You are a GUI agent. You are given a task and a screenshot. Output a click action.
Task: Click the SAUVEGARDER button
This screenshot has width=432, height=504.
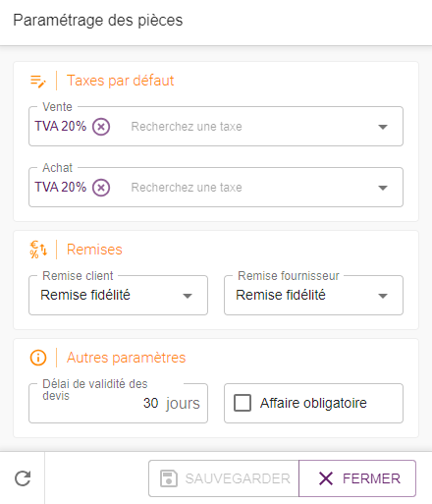click(x=224, y=478)
